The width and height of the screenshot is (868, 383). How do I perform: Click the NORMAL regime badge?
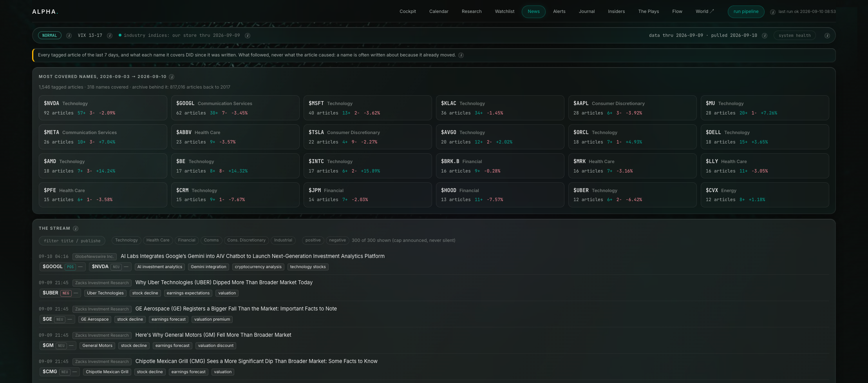(50, 36)
